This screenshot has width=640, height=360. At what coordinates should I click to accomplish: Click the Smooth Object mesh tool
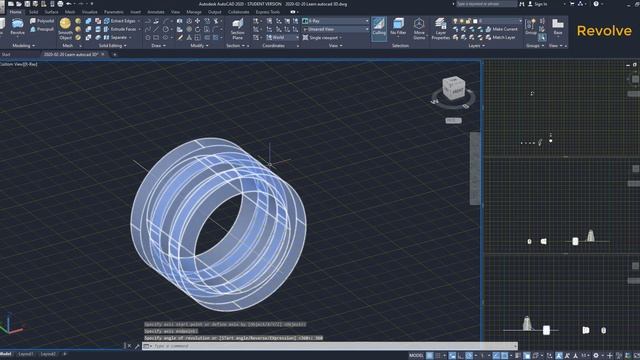tap(65, 29)
